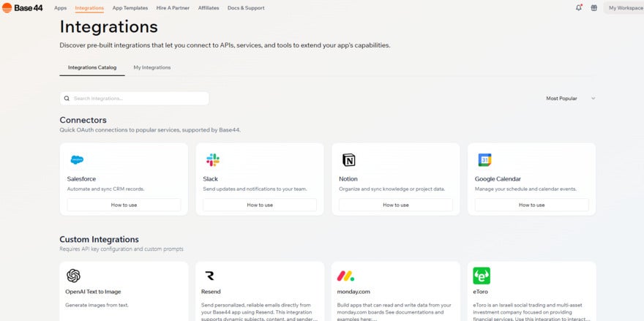The width and height of the screenshot is (644, 321).
Task: Click How to use for Google Calendar
Action: click(532, 205)
